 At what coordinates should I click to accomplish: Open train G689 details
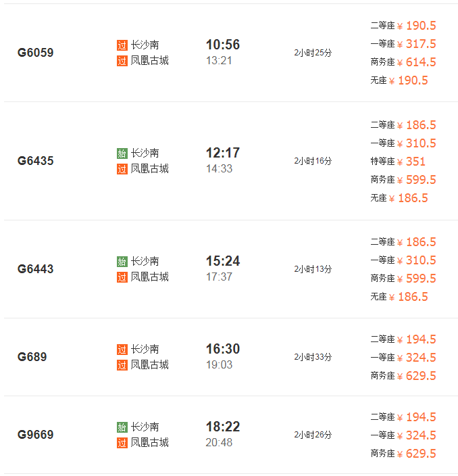click(32, 357)
